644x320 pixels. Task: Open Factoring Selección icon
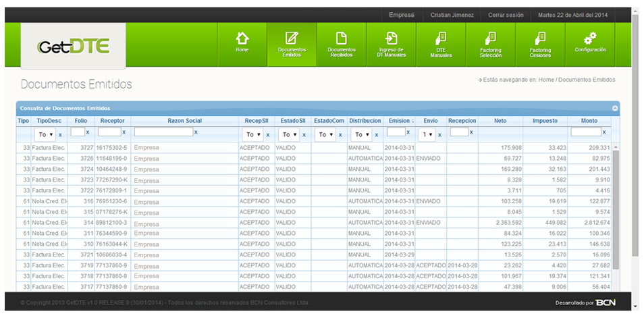pos(491,38)
